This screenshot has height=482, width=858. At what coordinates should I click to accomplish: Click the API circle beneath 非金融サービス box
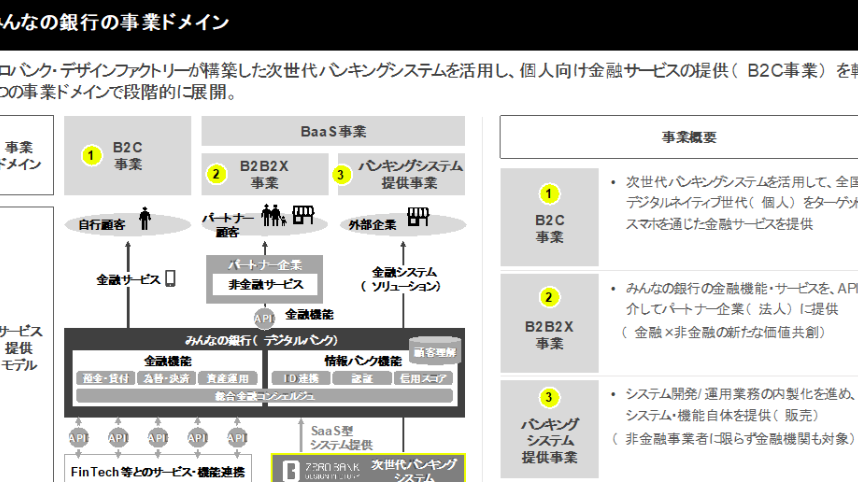point(264,318)
